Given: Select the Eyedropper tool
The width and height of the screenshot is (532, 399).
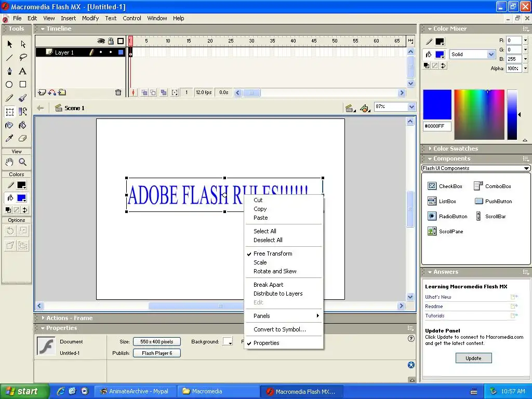Looking at the screenshot, I should 9,138.
